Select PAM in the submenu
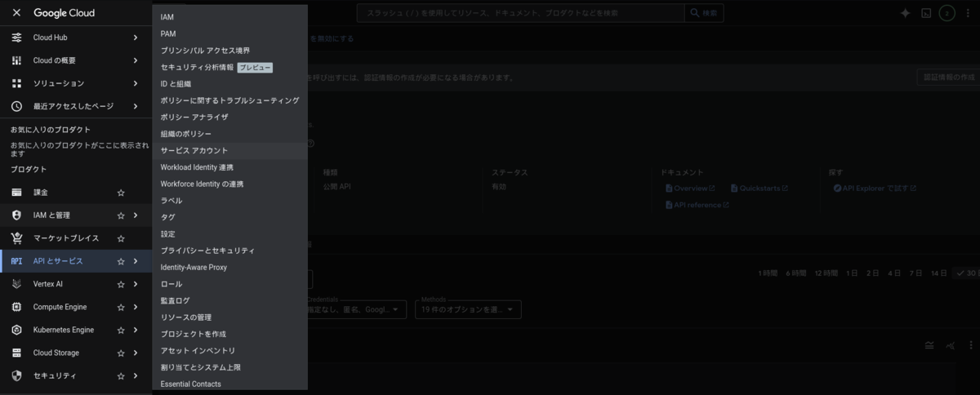 [229, 33]
